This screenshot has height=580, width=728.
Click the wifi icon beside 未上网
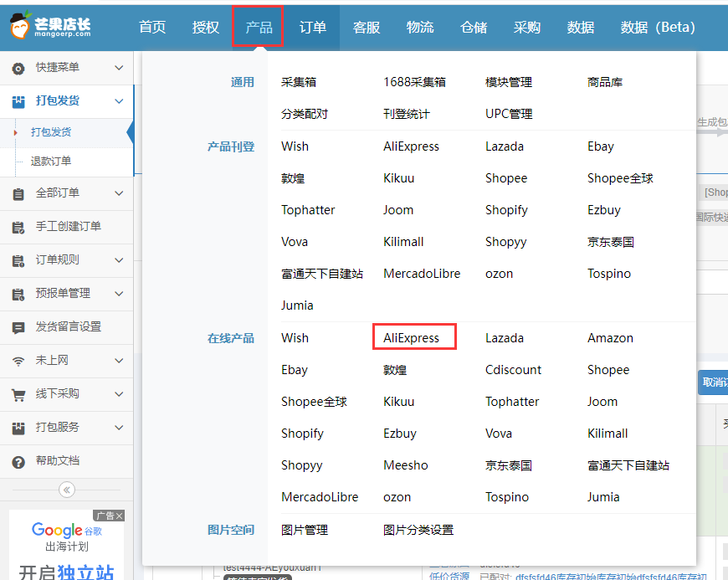(18, 361)
